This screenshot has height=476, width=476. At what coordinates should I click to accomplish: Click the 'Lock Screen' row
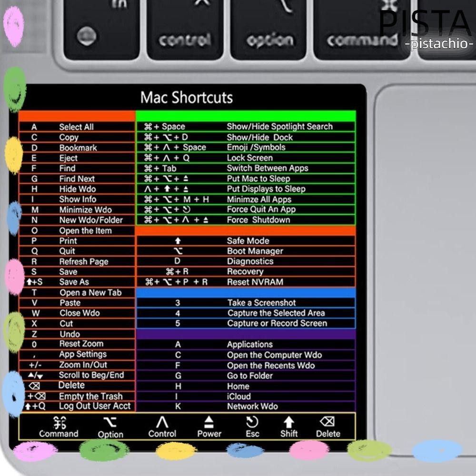tap(246, 158)
